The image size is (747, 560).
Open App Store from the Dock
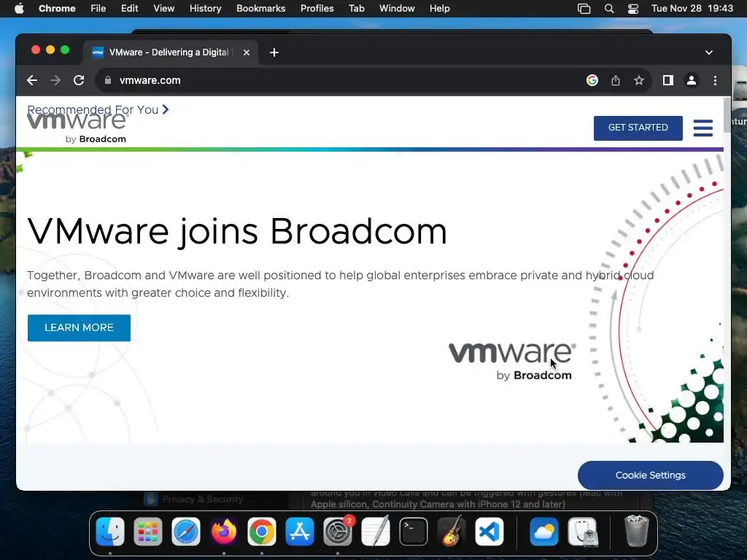pyautogui.click(x=300, y=531)
